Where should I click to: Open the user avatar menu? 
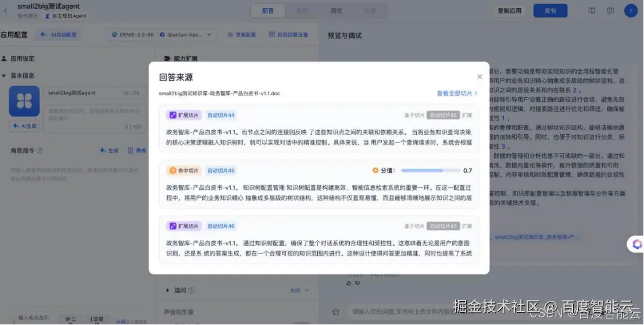631,11
